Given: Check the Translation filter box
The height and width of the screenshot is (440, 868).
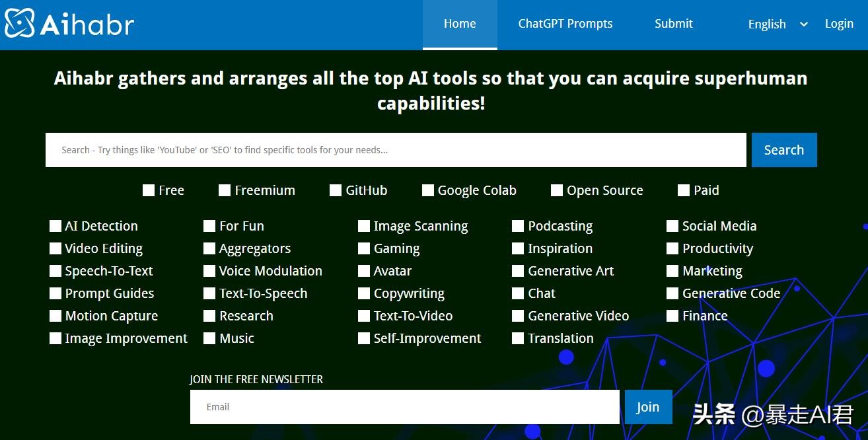Looking at the screenshot, I should coord(518,339).
